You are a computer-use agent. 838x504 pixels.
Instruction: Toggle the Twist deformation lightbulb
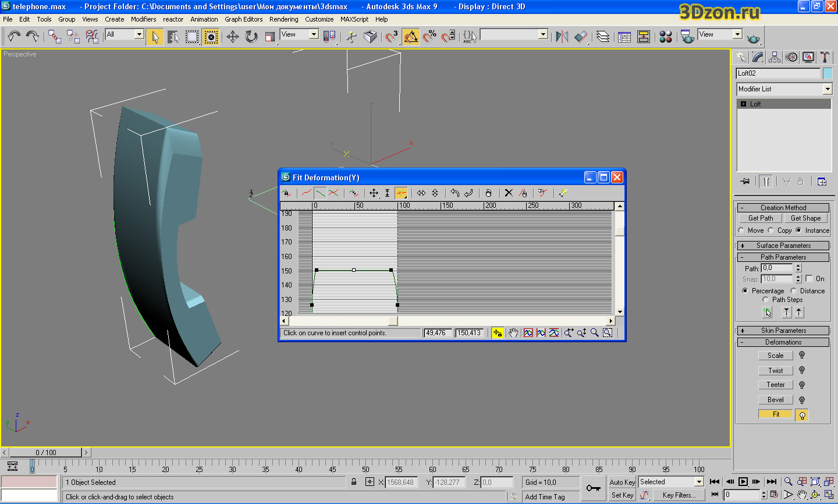(802, 370)
